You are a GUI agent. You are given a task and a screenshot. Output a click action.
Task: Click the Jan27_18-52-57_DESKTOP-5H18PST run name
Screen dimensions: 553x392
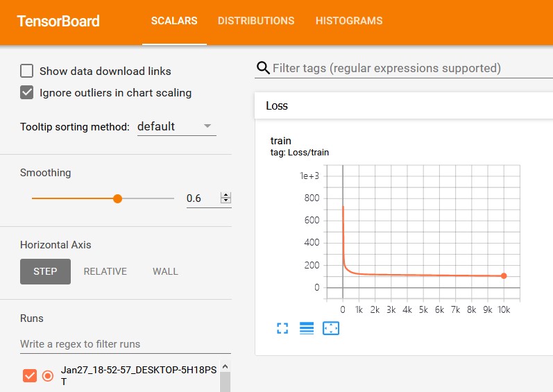[x=139, y=375]
